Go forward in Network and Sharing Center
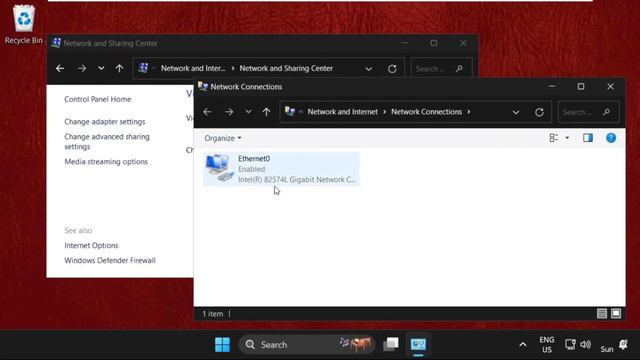Image resolution: width=640 pixels, height=360 pixels. pos(82,68)
